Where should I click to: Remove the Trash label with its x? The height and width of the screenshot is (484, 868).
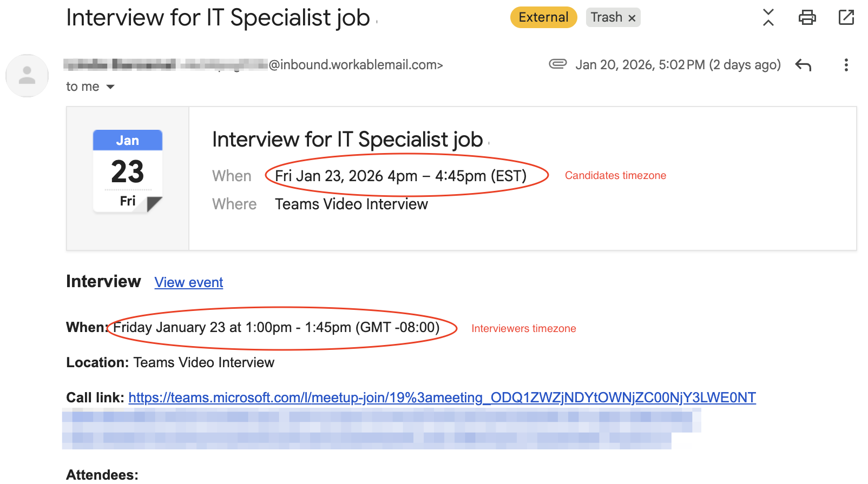coord(632,18)
